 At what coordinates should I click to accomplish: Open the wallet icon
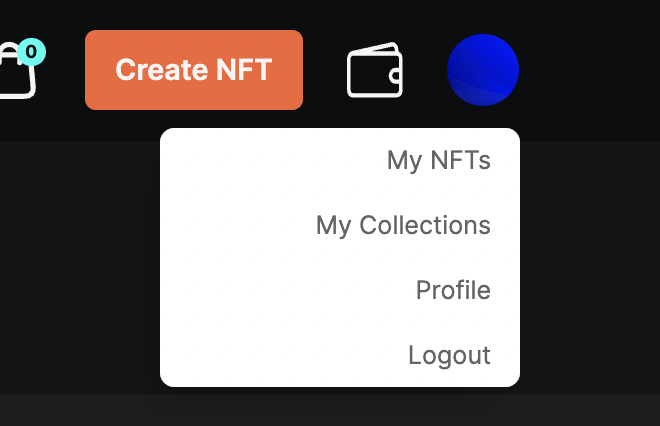pos(375,71)
